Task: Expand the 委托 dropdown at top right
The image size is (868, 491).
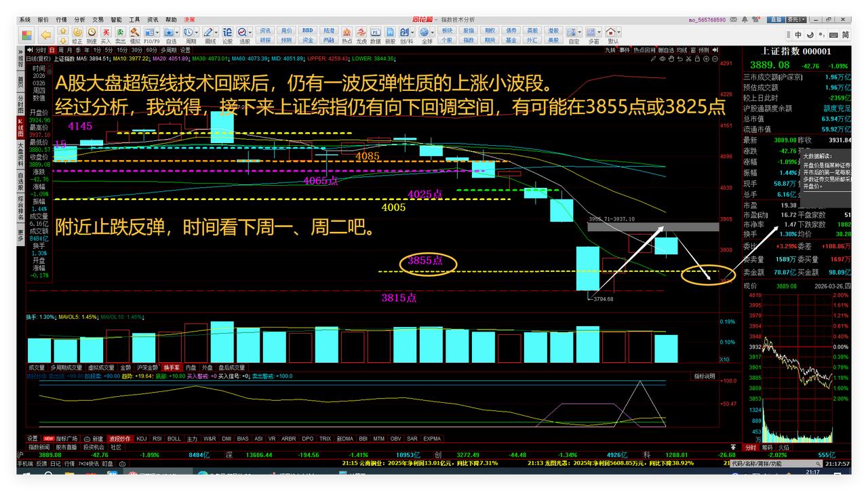Action: tap(803, 19)
